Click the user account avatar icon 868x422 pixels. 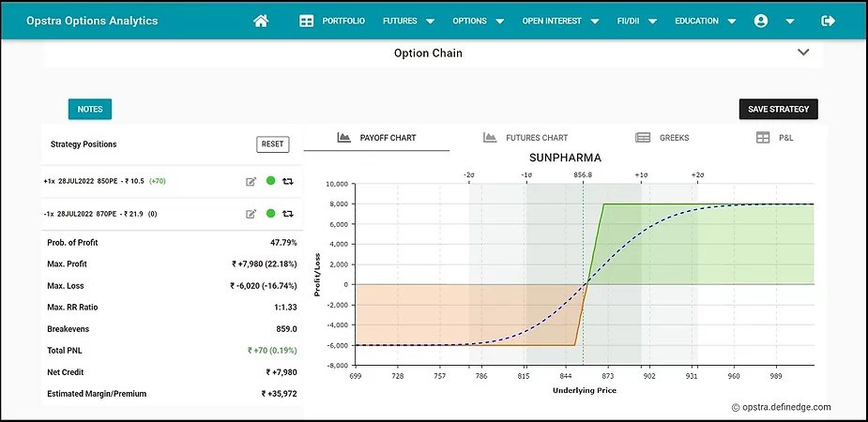pos(761,21)
